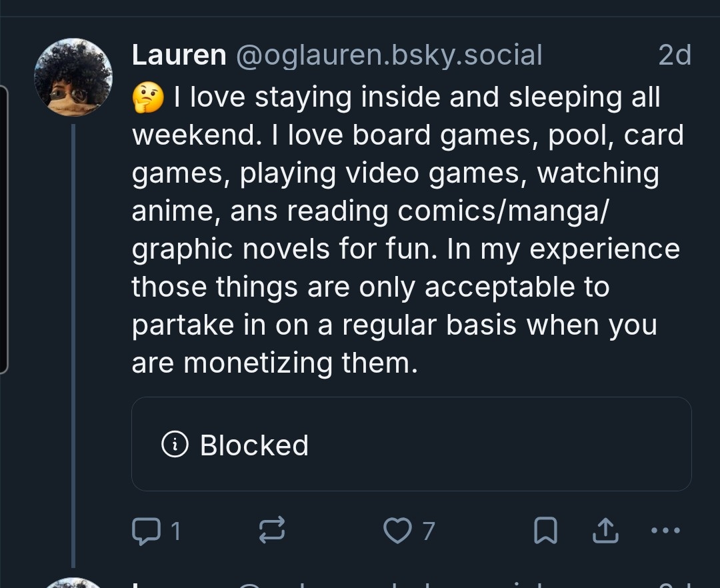Open the three-dot more options menu
The image size is (720, 588).
click(x=665, y=531)
